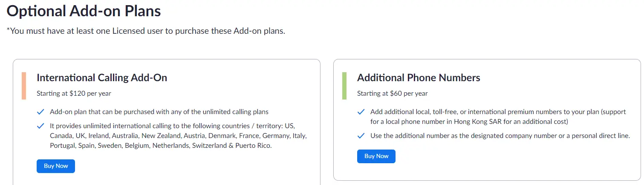Click the "Additional Phone Numbers" title
Viewport: 644px width, 185px height.
tap(419, 78)
